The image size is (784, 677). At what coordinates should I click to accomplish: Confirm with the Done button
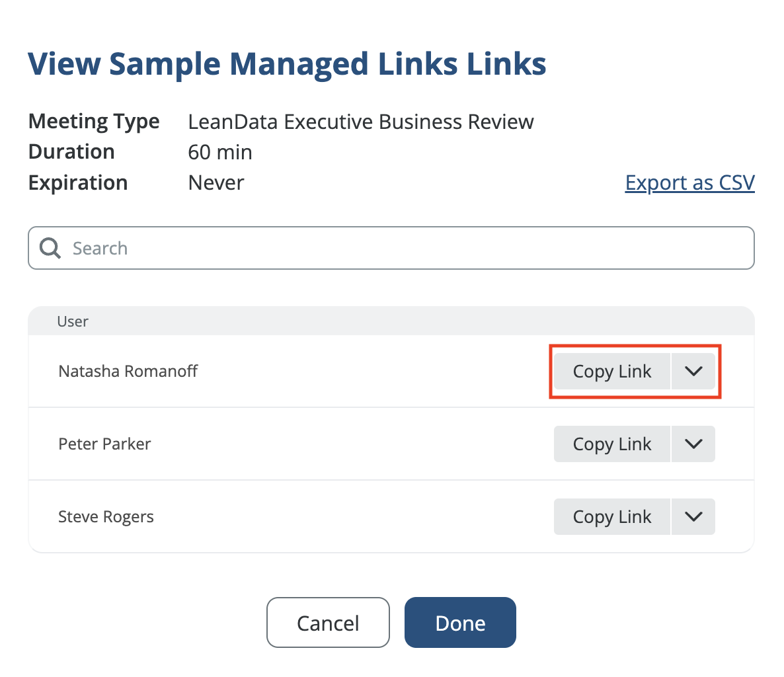pos(460,623)
